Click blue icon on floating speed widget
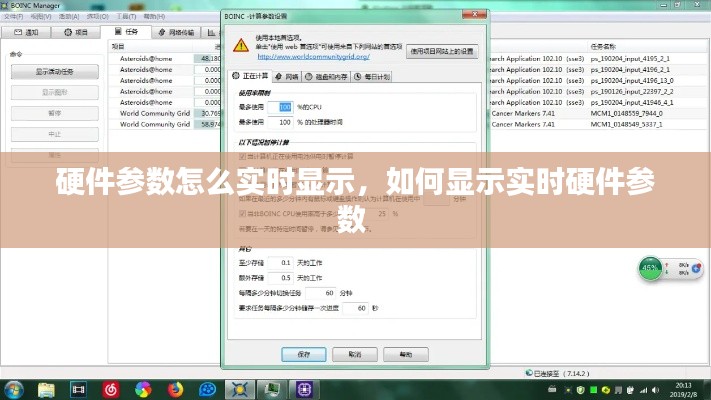The height and width of the screenshot is (400, 711). 696,268
